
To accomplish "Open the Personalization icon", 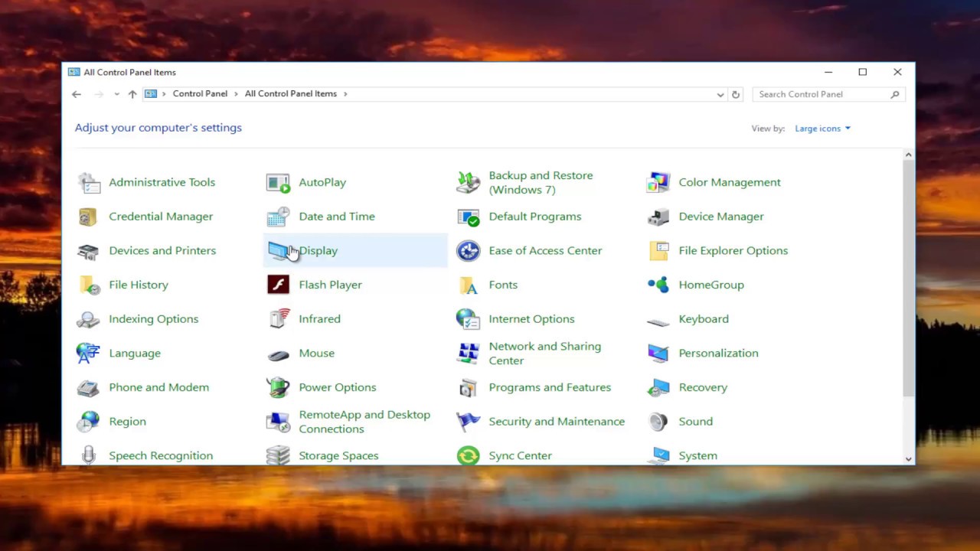I will click(658, 354).
